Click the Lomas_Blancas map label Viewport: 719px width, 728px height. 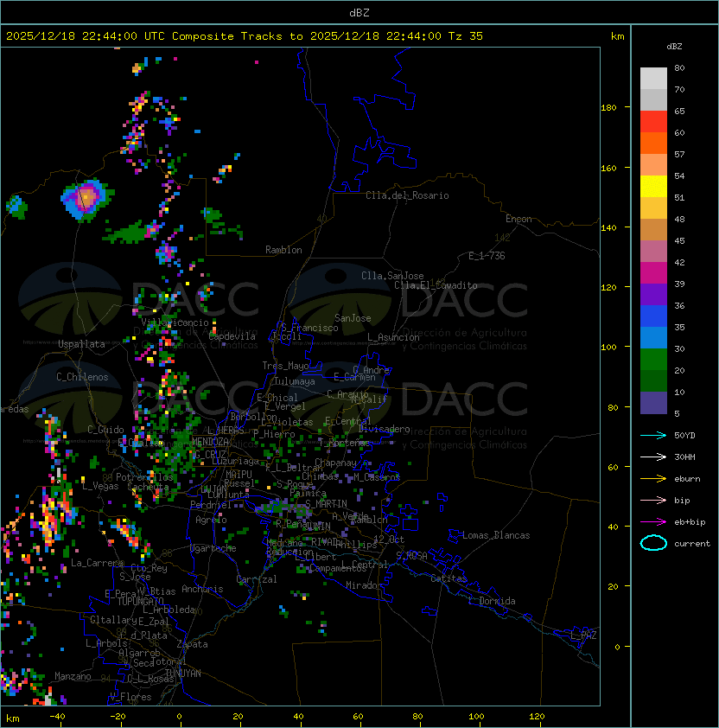(496, 535)
